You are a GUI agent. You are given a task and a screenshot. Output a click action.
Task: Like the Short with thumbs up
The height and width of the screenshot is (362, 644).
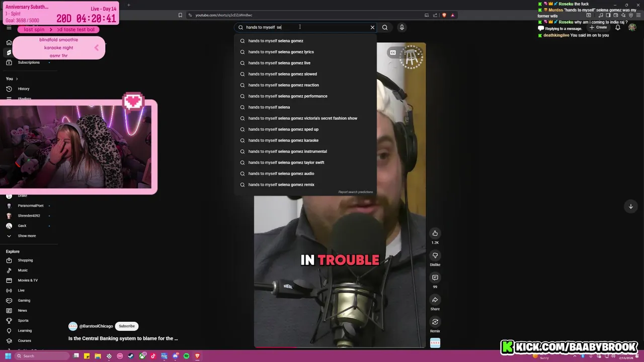(x=435, y=233)
